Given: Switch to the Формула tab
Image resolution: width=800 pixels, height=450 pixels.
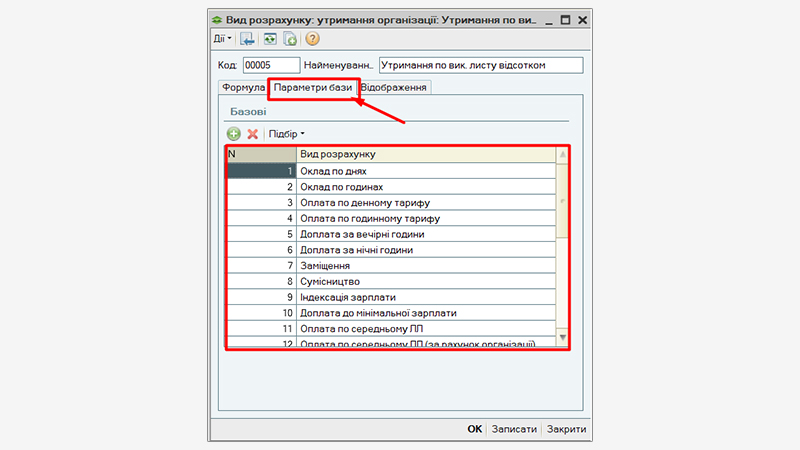Looking at the screenshot, I should 243,87.
